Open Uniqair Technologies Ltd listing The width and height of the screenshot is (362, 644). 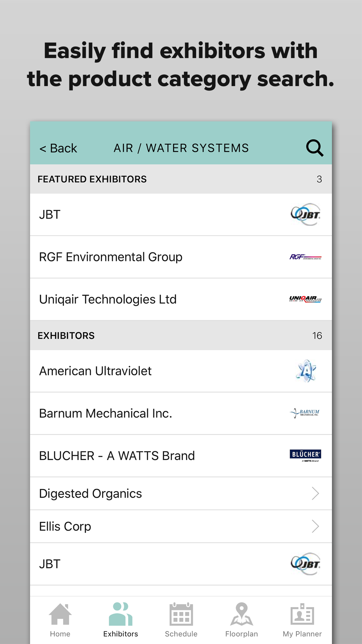181,300
